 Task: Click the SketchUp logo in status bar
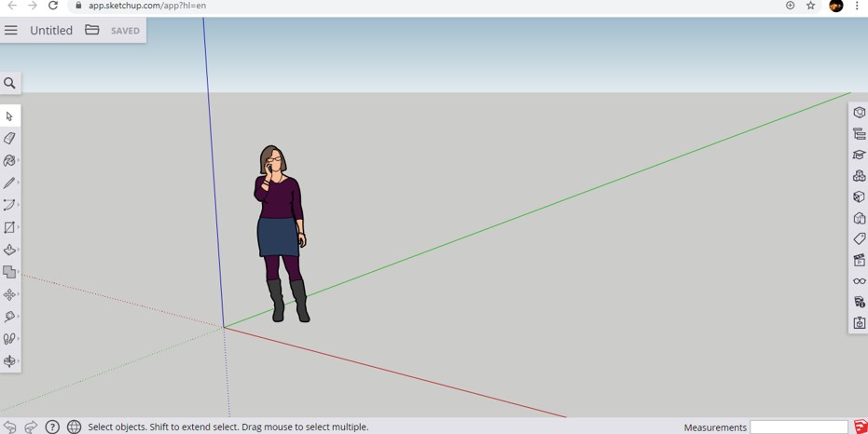861,427
